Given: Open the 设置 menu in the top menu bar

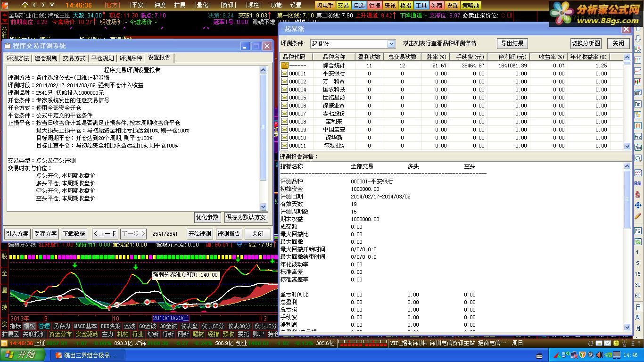Looking at the screenshot, I should tap(296, 5).
